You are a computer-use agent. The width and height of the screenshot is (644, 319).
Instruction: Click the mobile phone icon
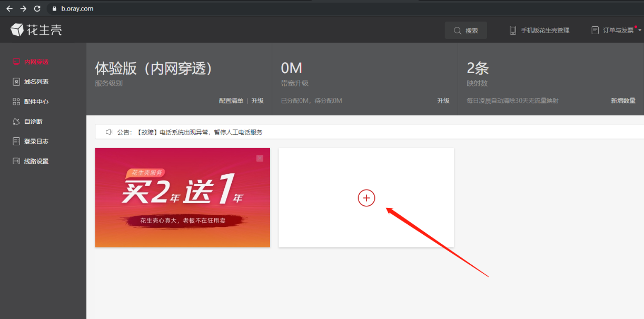513,31
